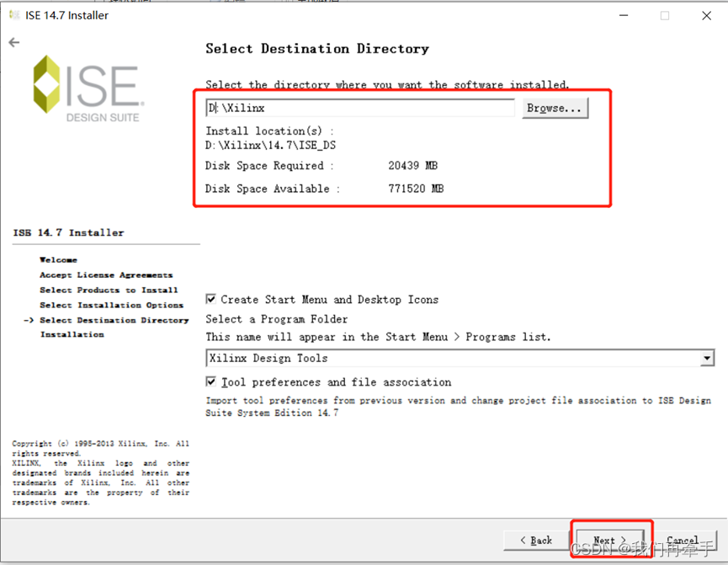Click the Start Menu Programs list hint text

click(x=378, y=337)
